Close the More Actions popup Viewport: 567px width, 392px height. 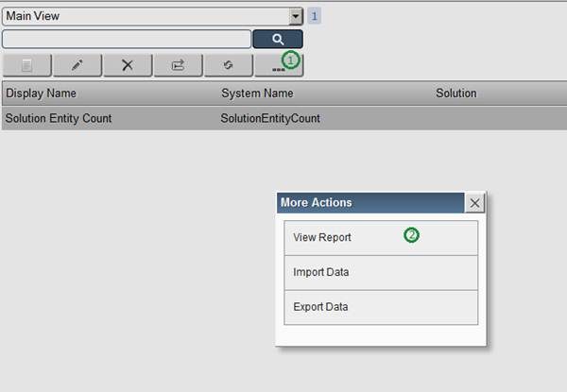click(475, 203)
